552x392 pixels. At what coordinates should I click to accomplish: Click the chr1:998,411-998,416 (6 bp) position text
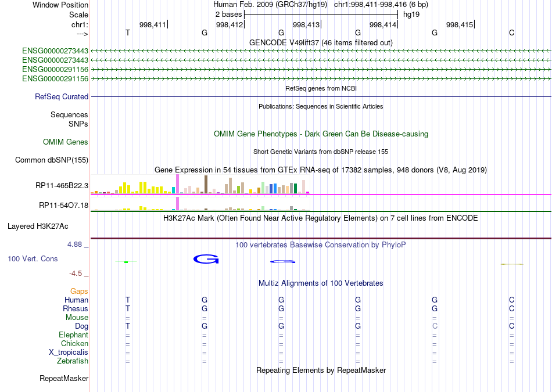[381, 5]
